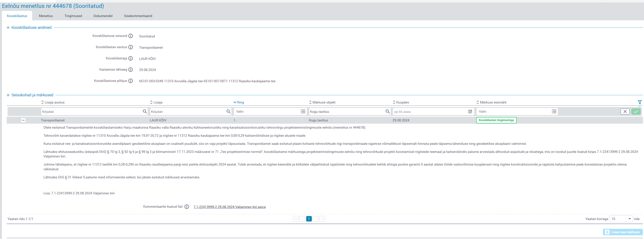Clear filters with the X button
This screenshot has width=644, height=239.
[625, 111]
